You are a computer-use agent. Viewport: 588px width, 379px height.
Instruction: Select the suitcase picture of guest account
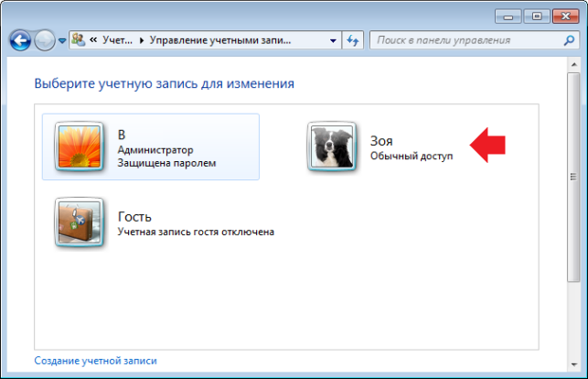pos(80,222)
